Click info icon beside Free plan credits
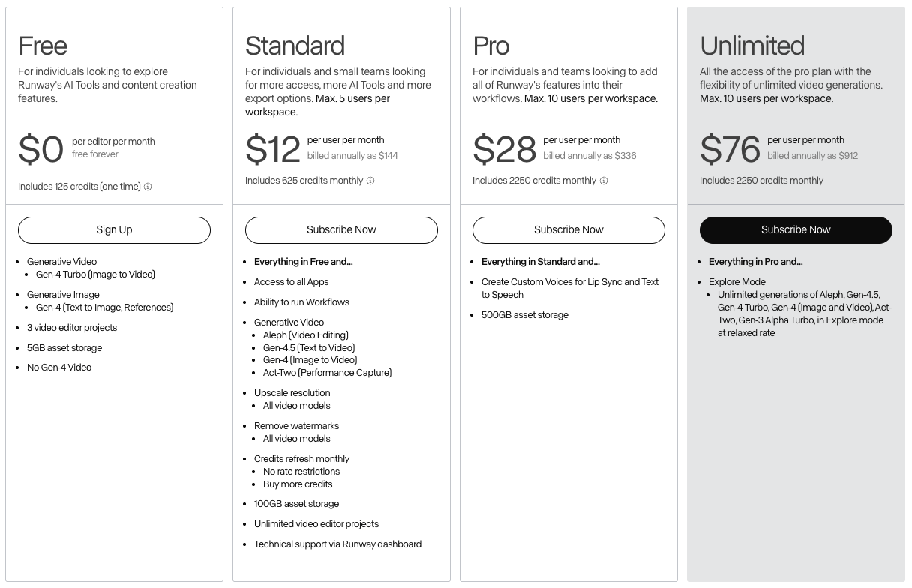Image resolution: width=912 pixels, height=588 pixels. coord(148,187)
